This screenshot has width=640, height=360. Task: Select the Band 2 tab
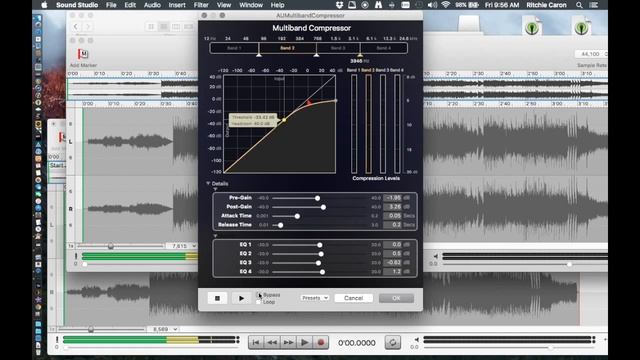tap(287, 48)
